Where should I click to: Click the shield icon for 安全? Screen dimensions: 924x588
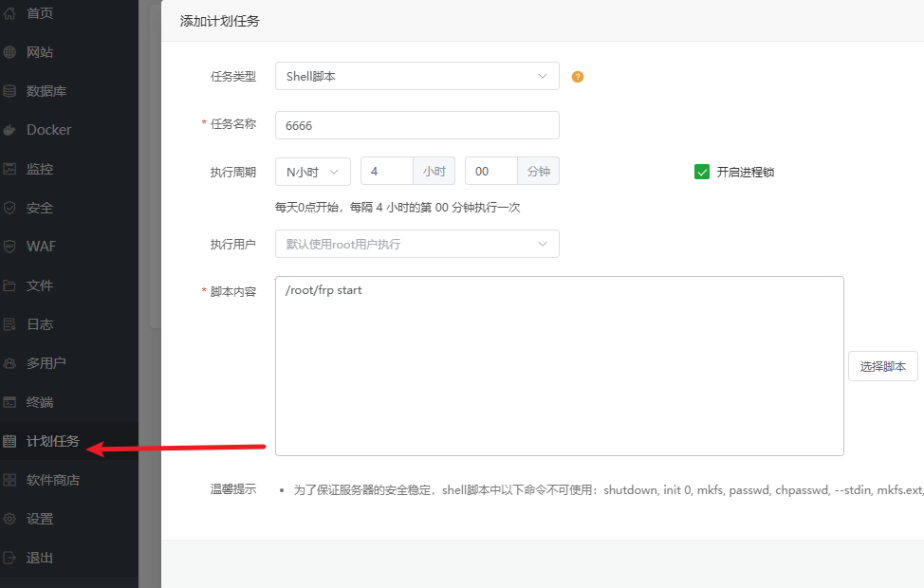(x=10, y=208)
